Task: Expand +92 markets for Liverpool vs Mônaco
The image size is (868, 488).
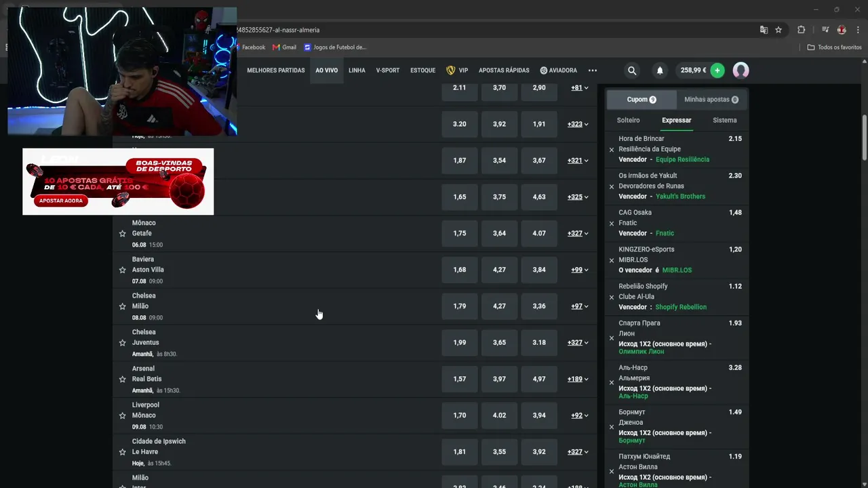Action: (580, 415)
